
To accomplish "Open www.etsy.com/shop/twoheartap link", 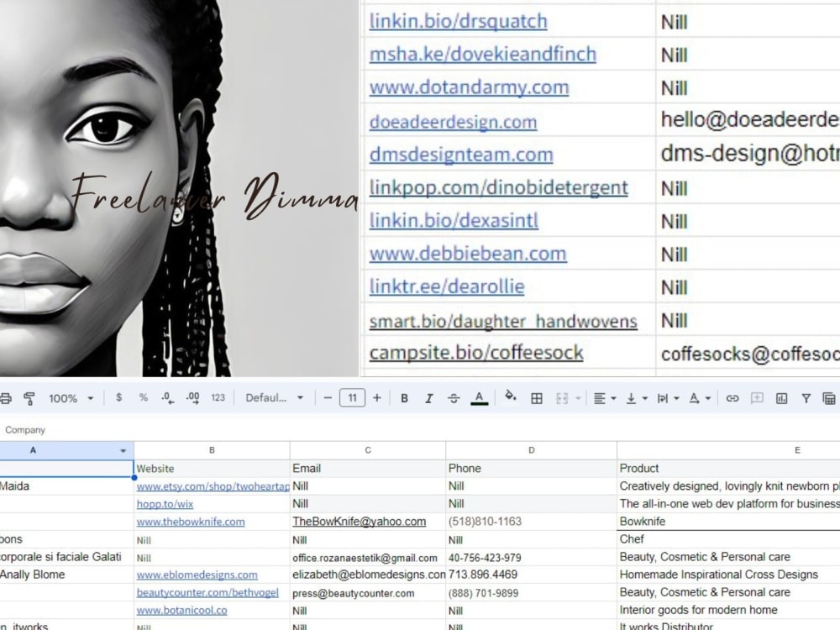I will [213, 486].
